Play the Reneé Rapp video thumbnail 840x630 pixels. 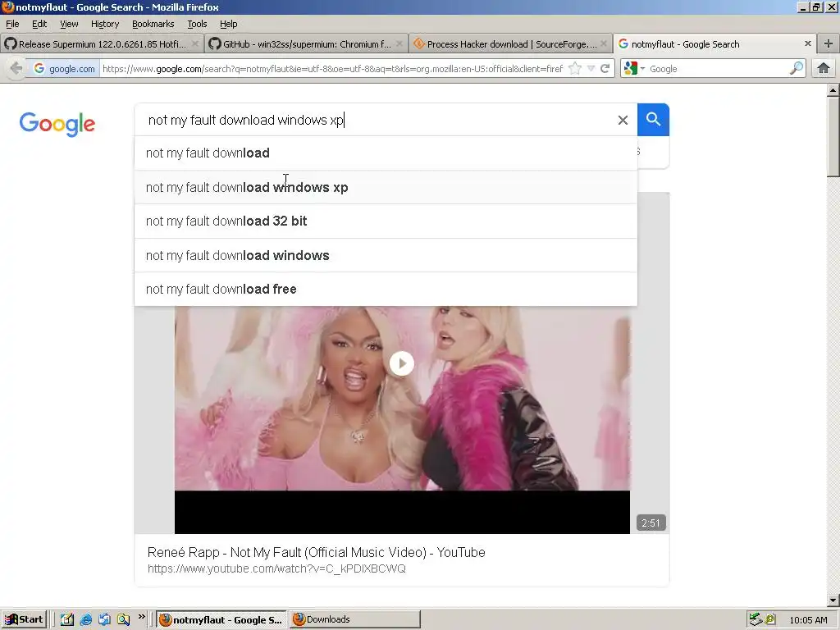(402, 363)
